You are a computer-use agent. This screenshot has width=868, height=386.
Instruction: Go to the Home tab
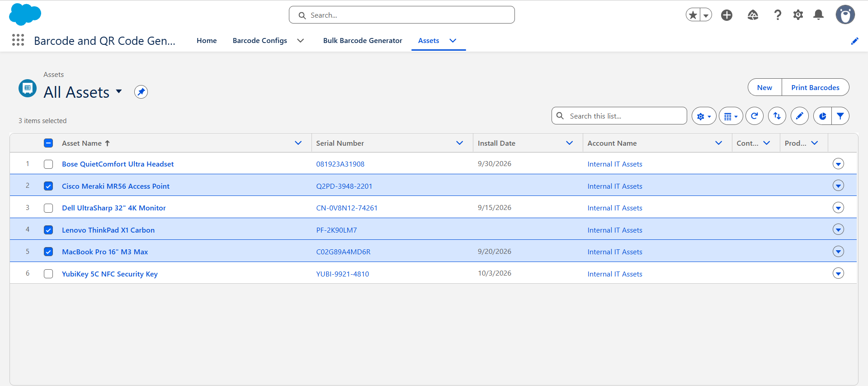pyautogui.click(x=207, y=41)
